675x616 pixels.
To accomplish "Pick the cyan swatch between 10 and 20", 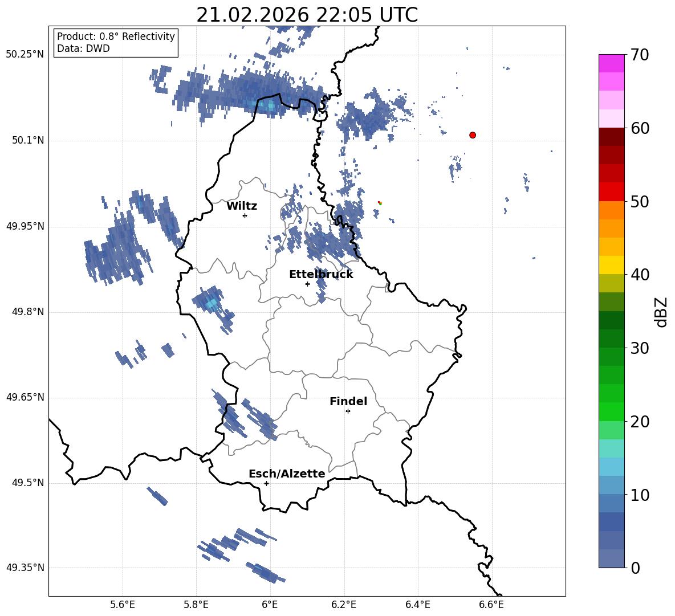I will [x=611, y=467].
